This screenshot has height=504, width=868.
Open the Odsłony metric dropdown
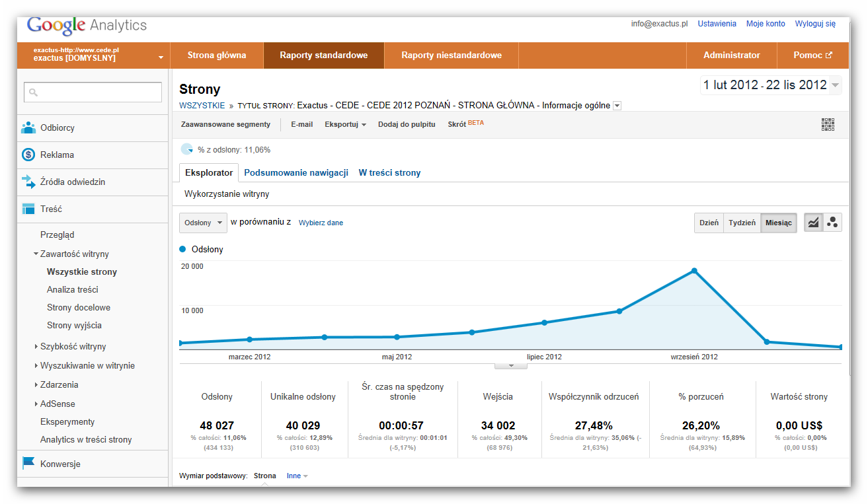(x=203, y=223)
